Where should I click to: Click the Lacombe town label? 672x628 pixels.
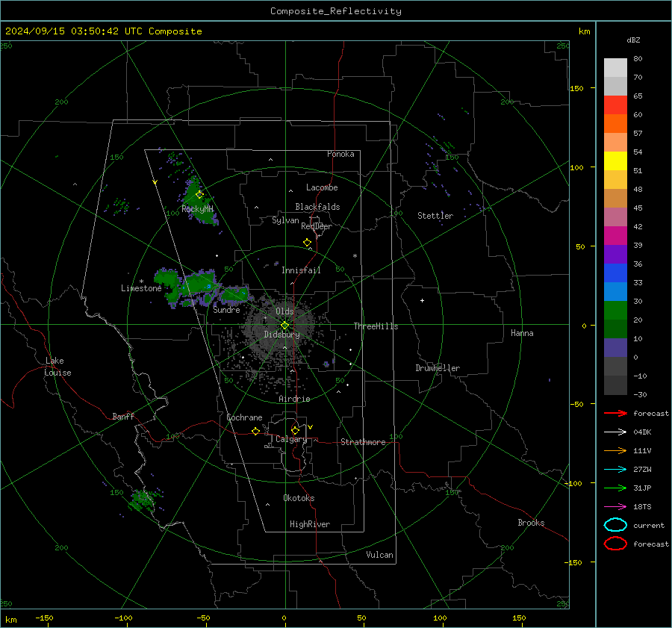coord(322,187)
